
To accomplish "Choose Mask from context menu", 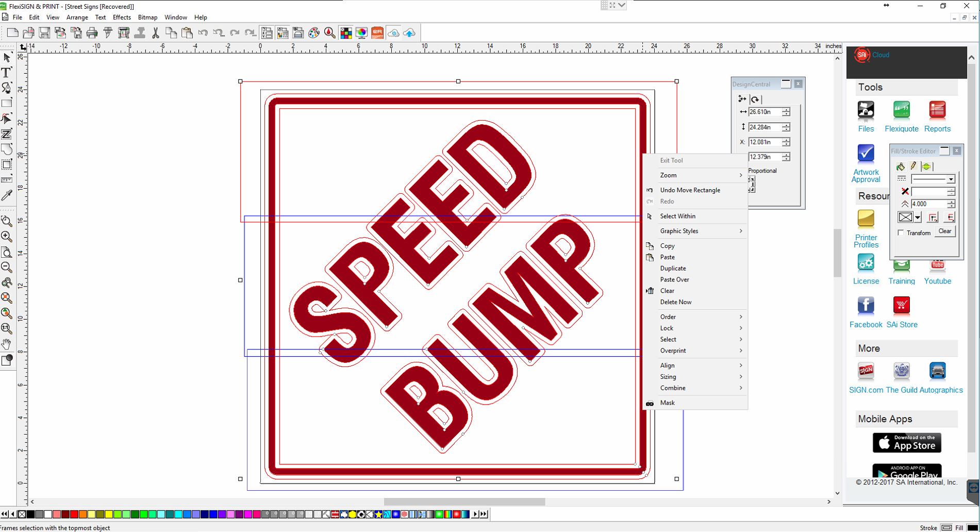I will pyautogui.click(x=695, y=403).
